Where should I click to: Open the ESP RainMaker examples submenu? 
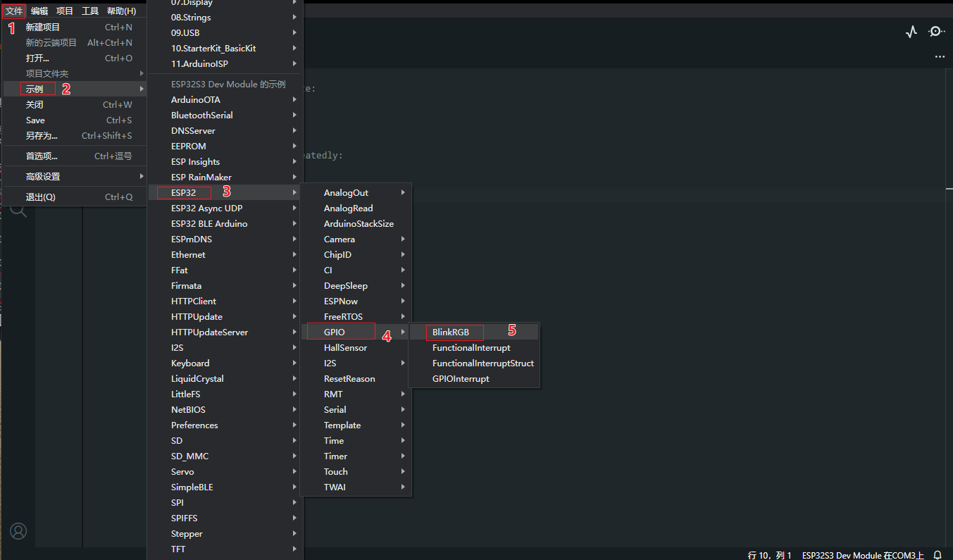click(x=225, y=178)
